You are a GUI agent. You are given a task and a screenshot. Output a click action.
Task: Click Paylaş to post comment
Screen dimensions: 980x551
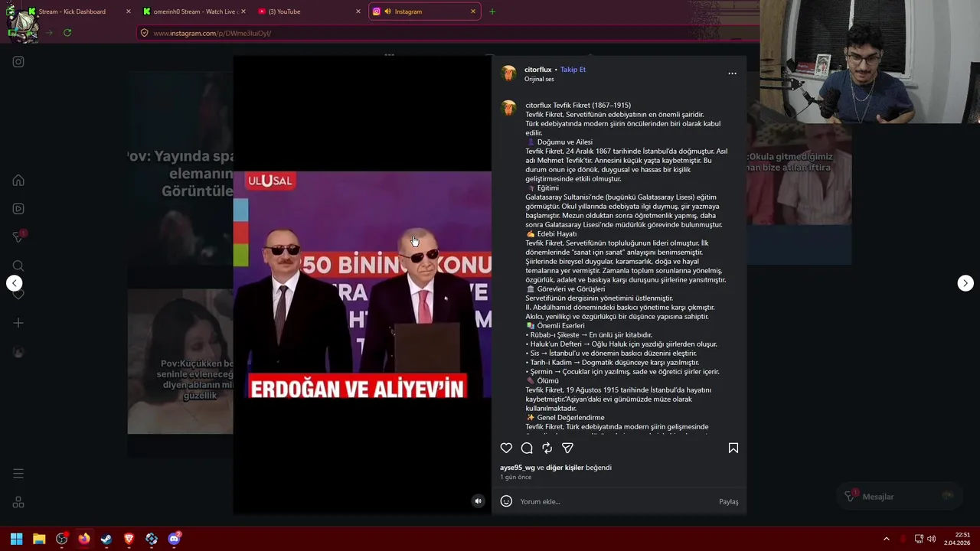(x=729, y=502)
